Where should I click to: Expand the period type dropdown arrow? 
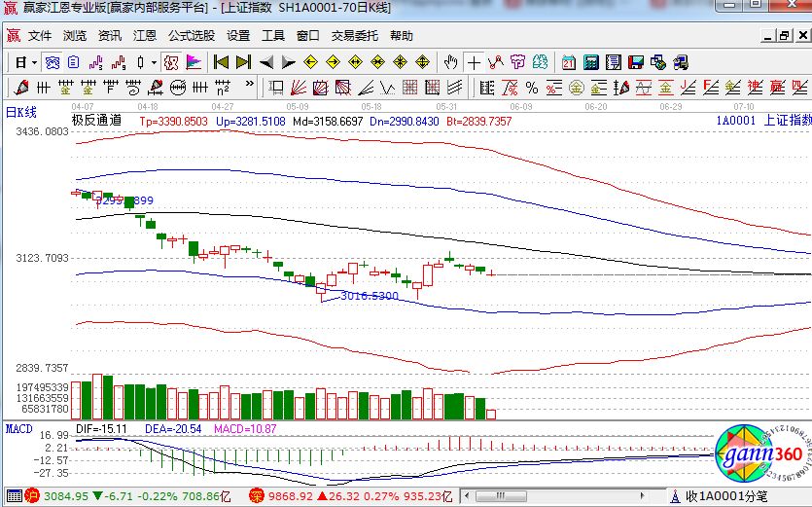pos(33,62)
